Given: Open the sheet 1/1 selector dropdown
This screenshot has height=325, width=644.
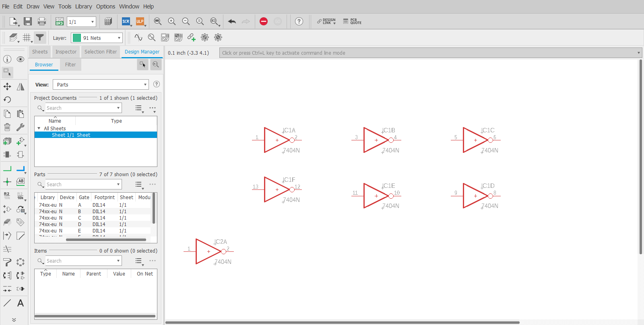Looking at the screenshot, I should pos(81,22).
